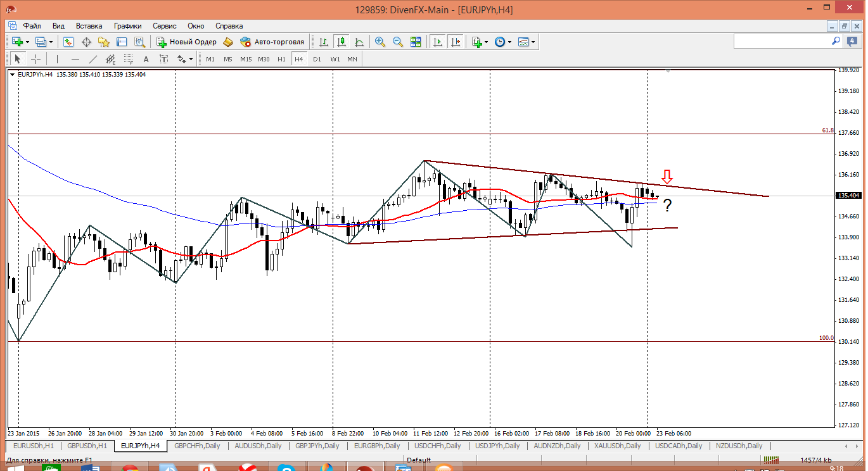
Task: Choose the Fibonacci retracement tool
Action: [x=128, y=59]
